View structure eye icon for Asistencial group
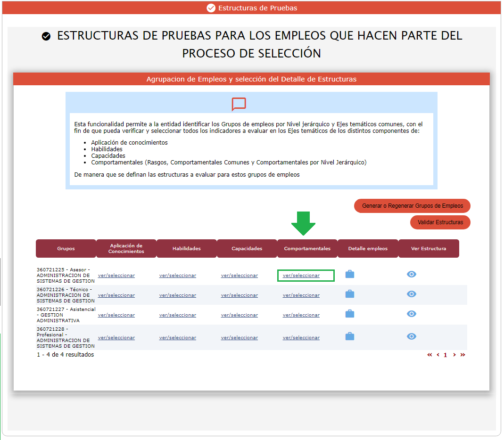The image size is (504, 440). pos(411,314)
